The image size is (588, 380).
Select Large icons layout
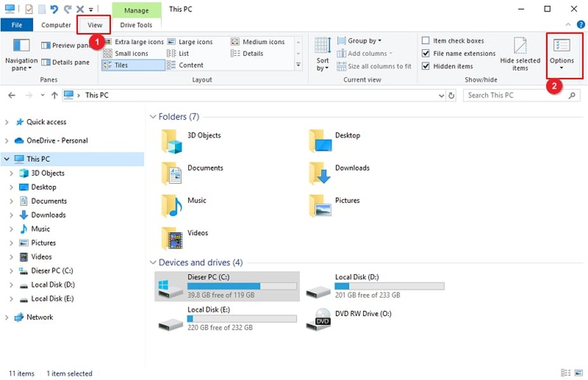click(x=190, y=42)
